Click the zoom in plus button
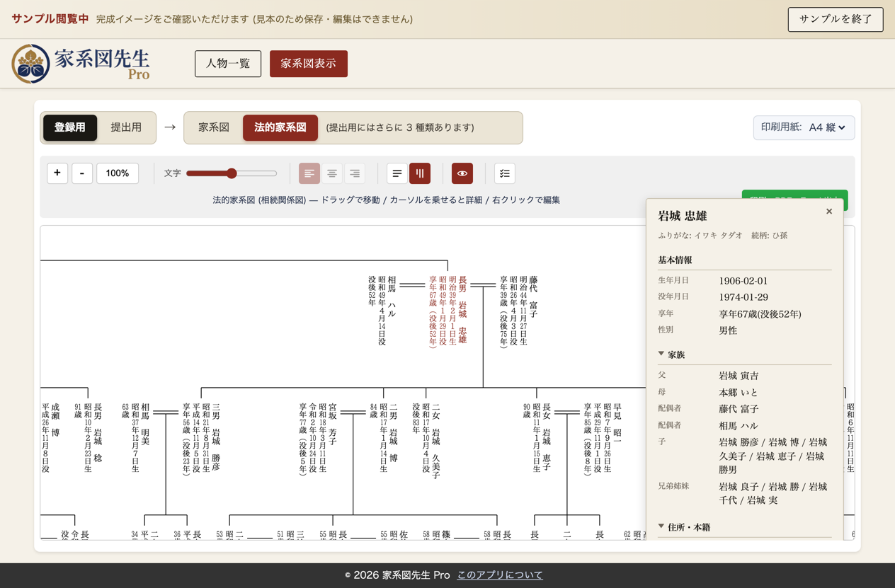Screen dimensions: 895x588 tap(57, 173)
